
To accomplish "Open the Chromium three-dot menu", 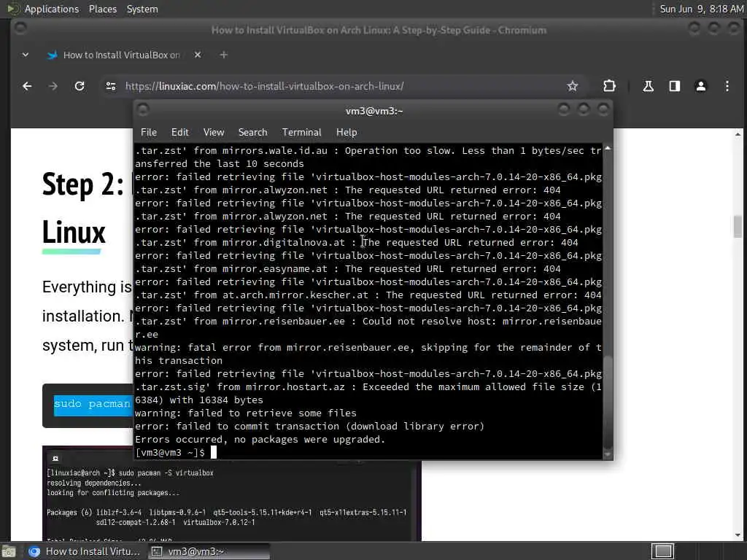I will (x=727, y=86).
